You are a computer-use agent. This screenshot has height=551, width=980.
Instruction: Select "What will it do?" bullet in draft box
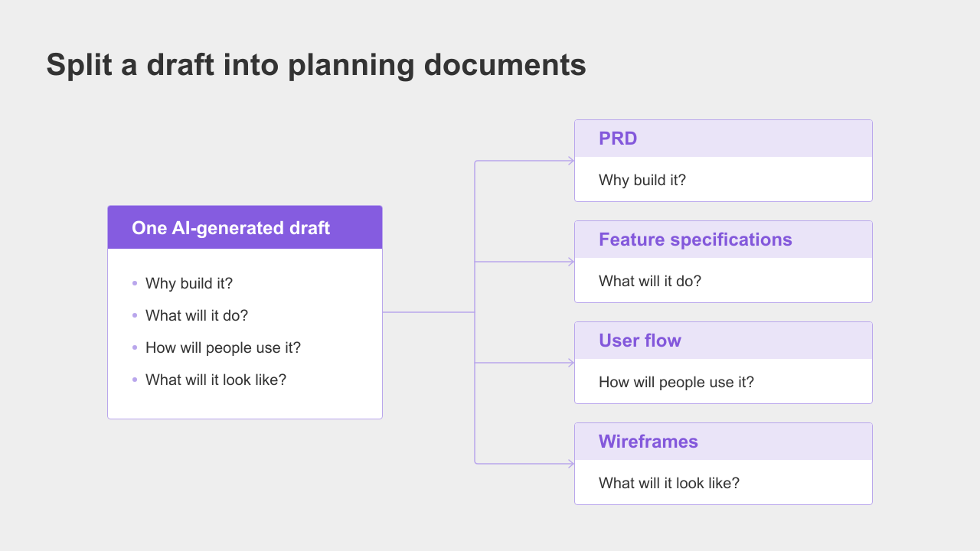coord(197,315)
